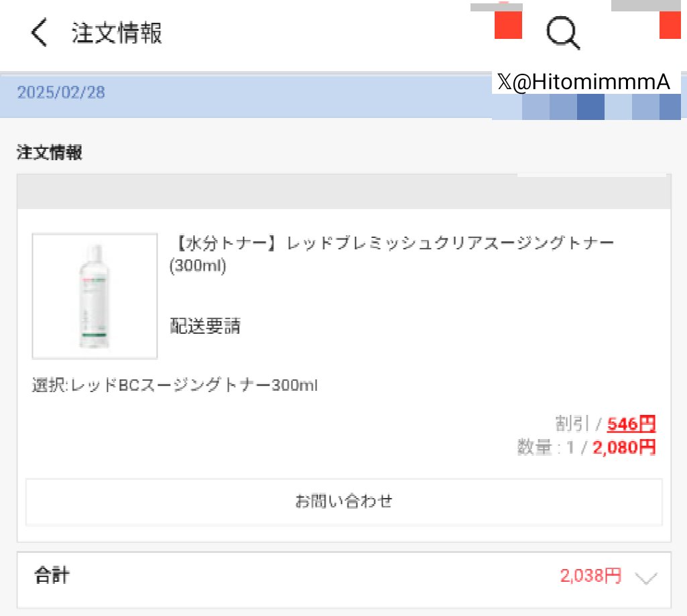687x616 pixels.
Task: Click the gray header bar of order card
Action: pyautogui.click(x=343, y=192)
